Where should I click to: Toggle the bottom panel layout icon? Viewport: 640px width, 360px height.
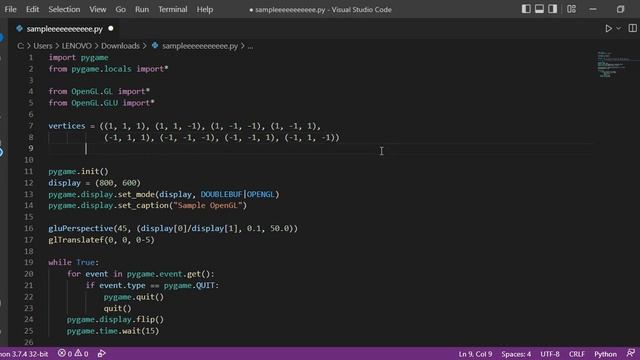click(539, 9)
